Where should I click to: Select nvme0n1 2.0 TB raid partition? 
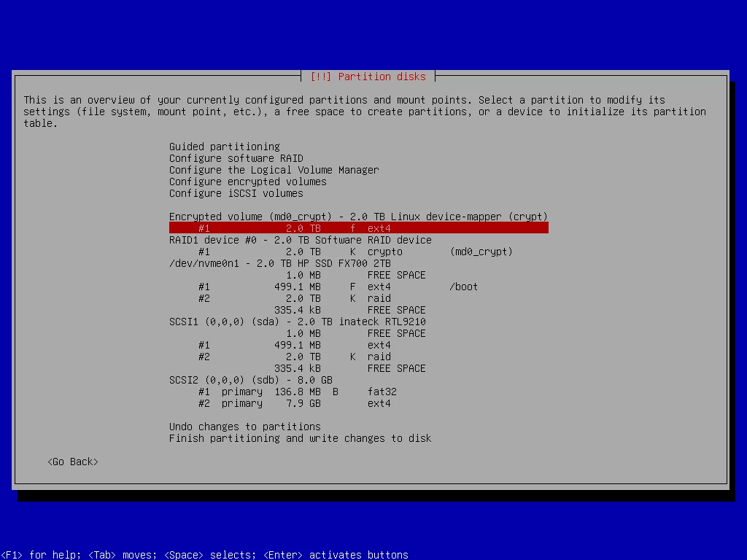[294, 298]
